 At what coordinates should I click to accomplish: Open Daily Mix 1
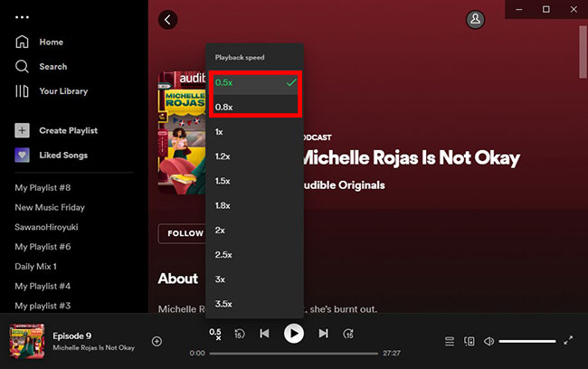(36, 266)
